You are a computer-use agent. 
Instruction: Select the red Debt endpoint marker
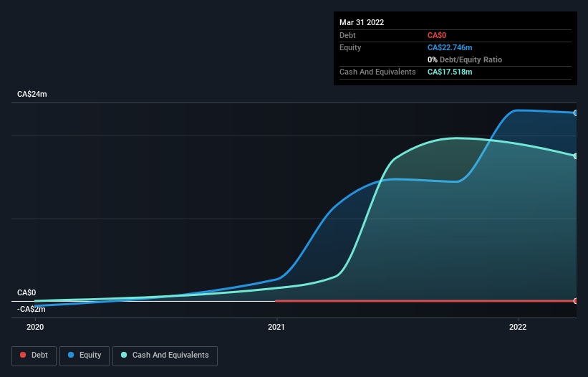(x=576, y=301)
